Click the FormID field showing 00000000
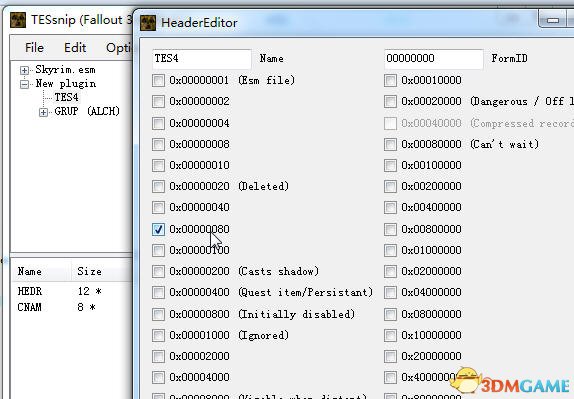Screen dimensions: 574x399 point(434,59)
